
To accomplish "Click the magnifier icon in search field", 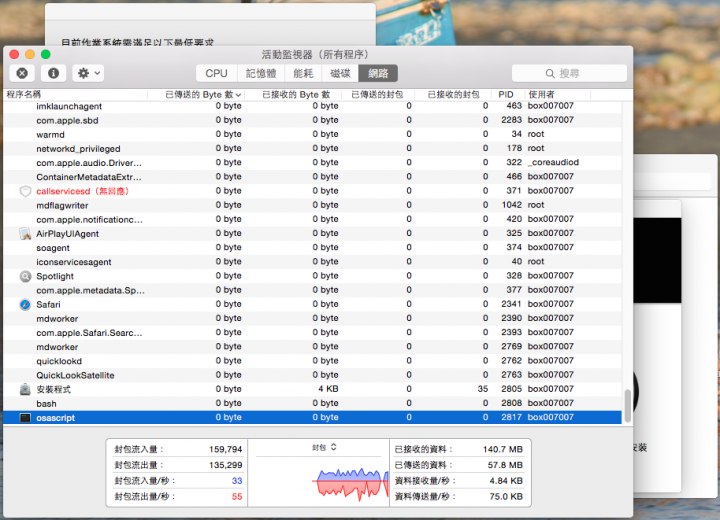I will click(x=550, y=73).
